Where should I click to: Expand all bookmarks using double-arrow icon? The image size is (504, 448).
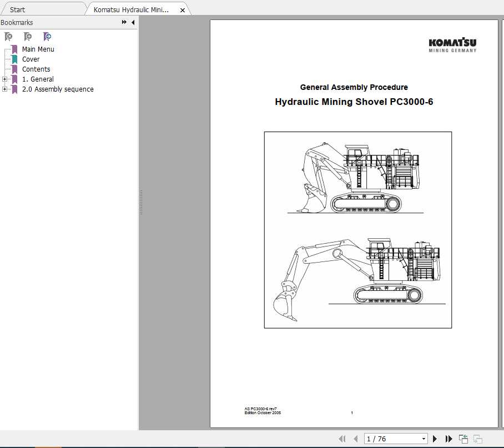point(124,22)
